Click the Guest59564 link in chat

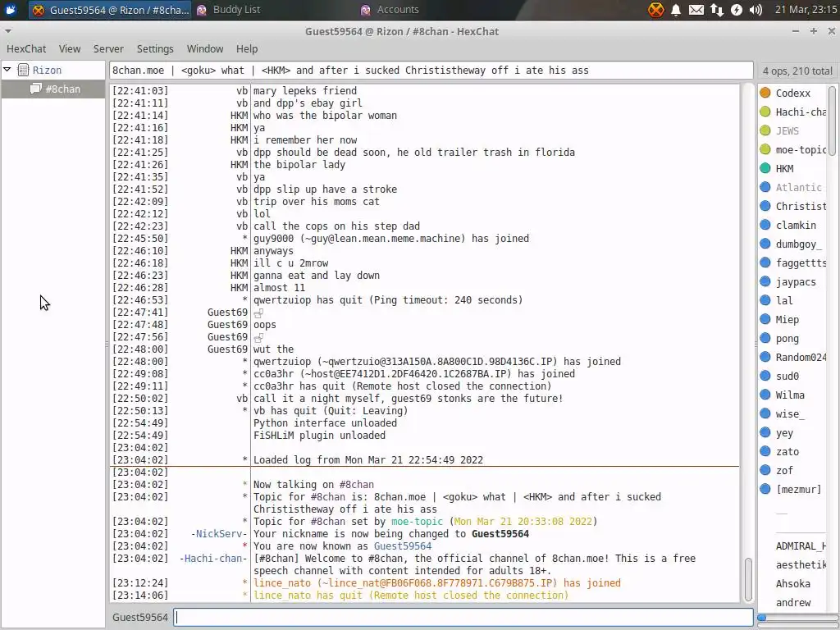click(402, 546)
